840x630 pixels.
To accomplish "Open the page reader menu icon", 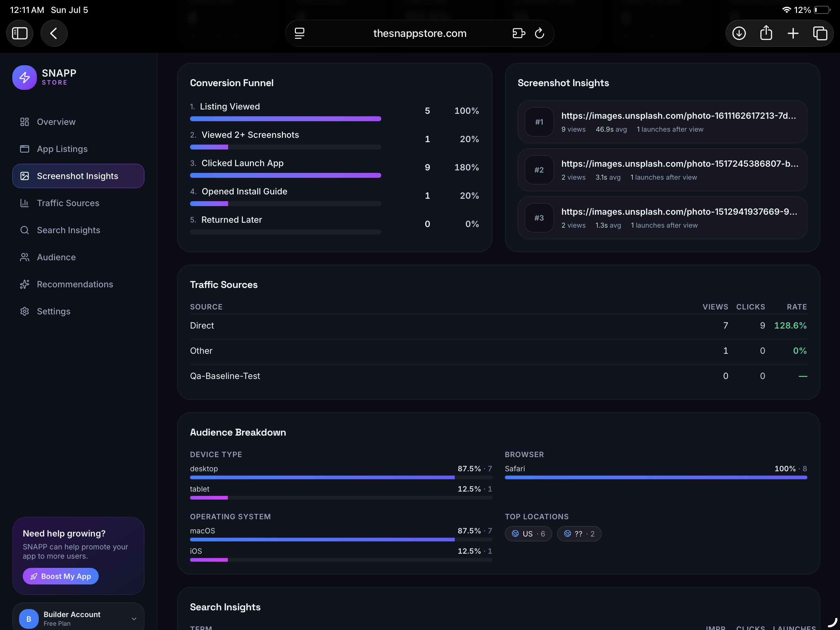I will pos(299,34).
